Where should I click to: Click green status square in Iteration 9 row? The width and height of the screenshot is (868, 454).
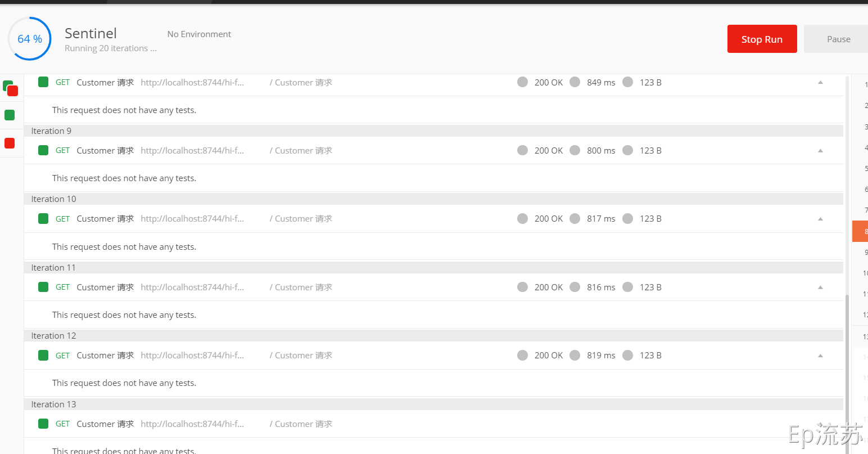[43, 150]
